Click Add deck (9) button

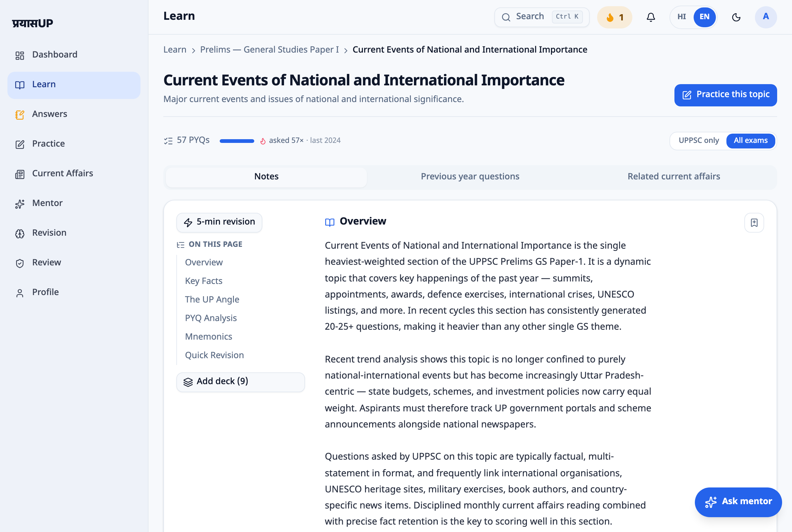click(x=241, y=382)
